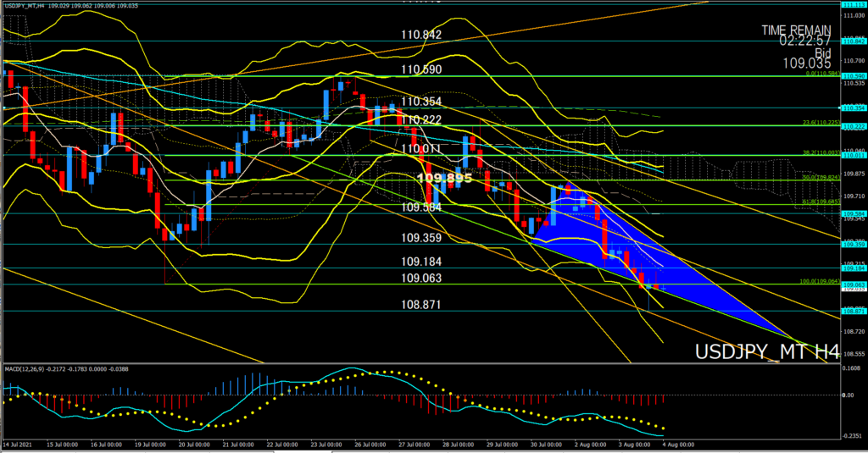Click 0.00 on the MACD scale

[848, 395]
